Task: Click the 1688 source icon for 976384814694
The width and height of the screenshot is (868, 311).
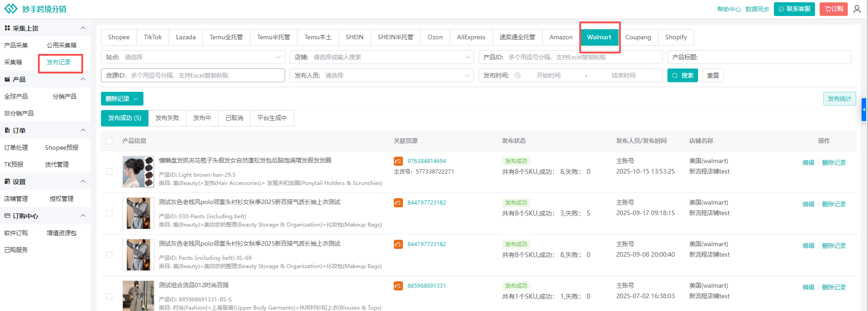Action: pyautogui.click(x=398, y=161)
